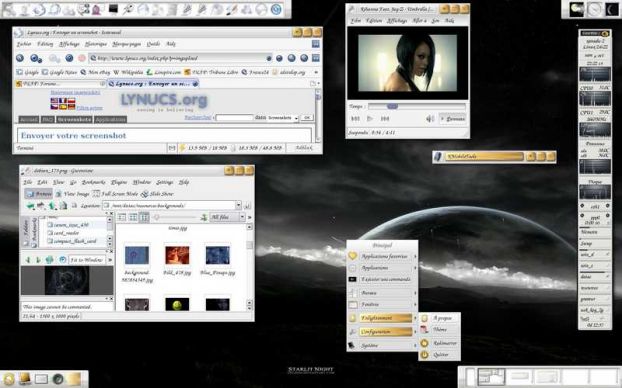The image size is (622, 388).
Task: Switch Gwenview to first thumbnail view mode
Action: pos(122,217)
